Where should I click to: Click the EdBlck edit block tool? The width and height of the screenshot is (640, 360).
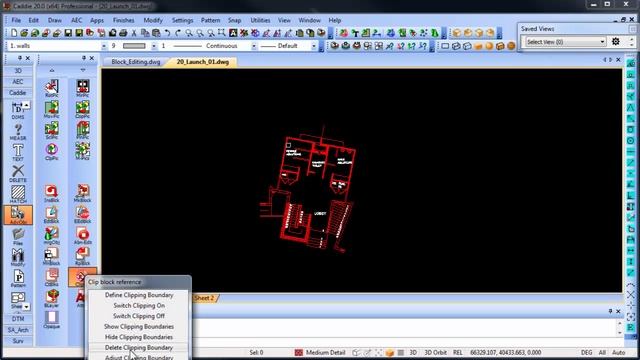pos(51,215)
